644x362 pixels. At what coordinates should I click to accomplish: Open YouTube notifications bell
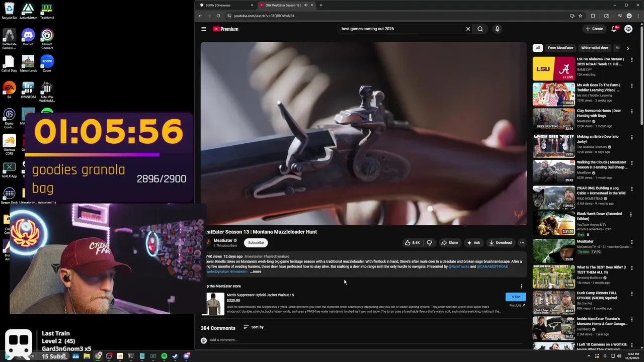(x=614, y=29)
